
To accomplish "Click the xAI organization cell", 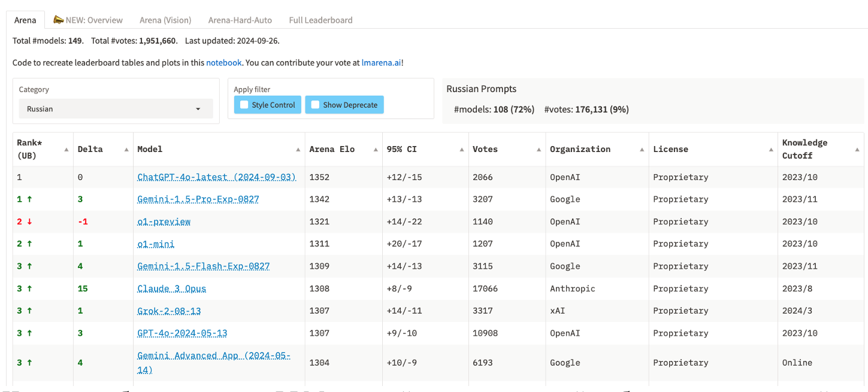I will 558,311.
